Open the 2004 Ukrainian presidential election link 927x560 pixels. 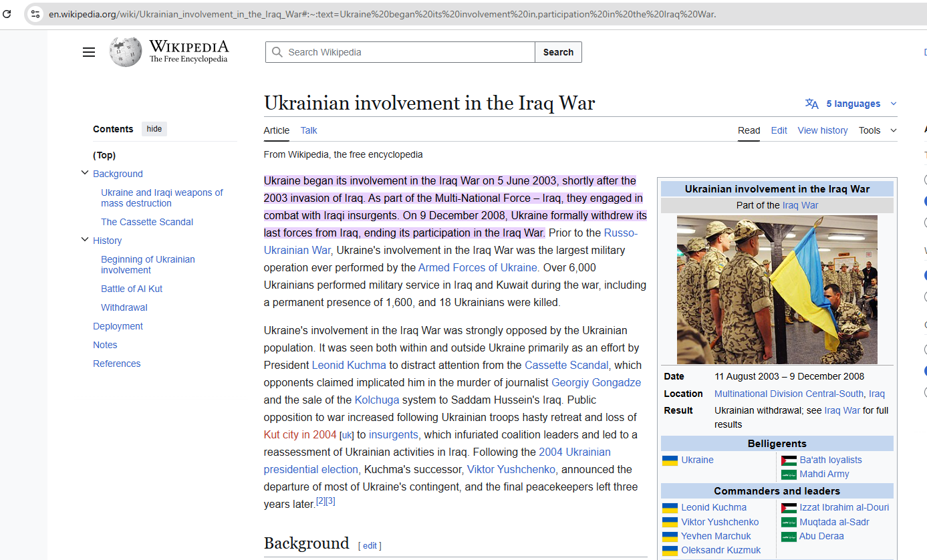[575, 452]
